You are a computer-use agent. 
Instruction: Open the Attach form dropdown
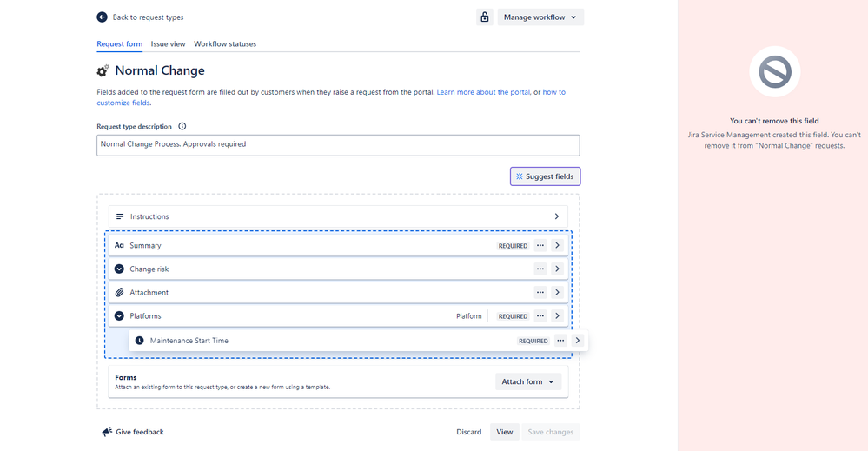528,381
